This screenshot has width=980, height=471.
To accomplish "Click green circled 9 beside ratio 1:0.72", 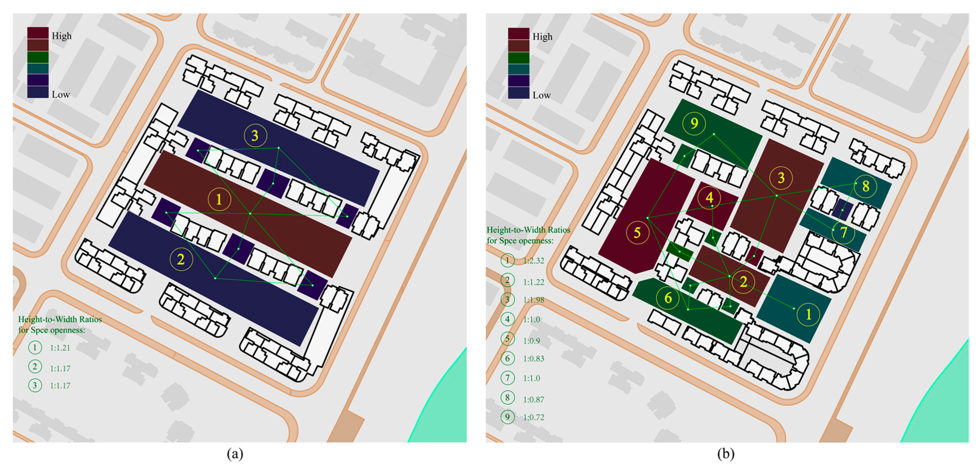I will 507,417.
